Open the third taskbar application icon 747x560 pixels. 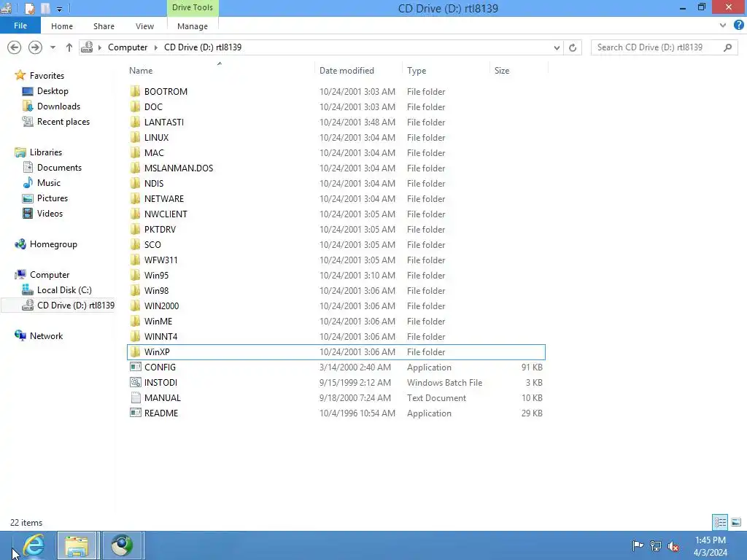point(122,545)
